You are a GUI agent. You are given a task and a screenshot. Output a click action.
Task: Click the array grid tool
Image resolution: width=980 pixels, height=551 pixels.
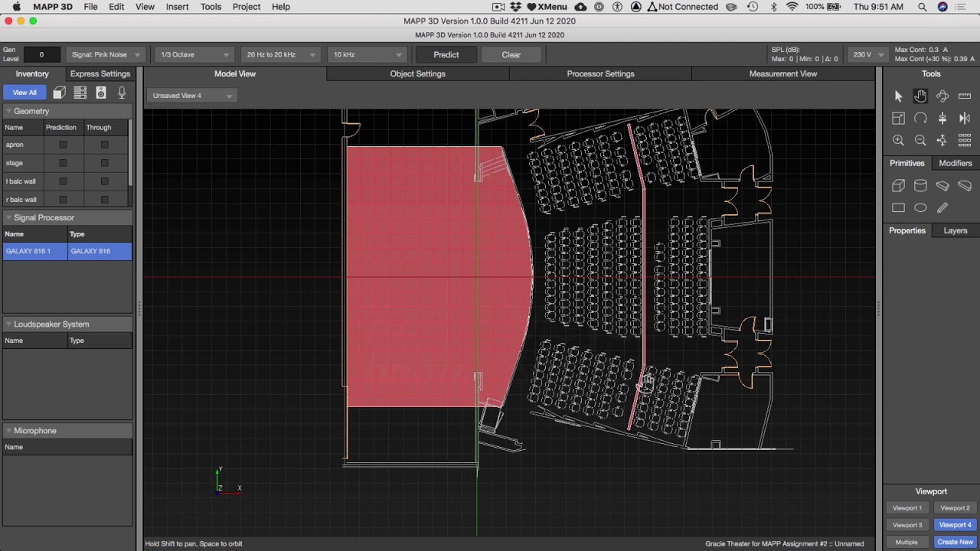coord(965,140)
